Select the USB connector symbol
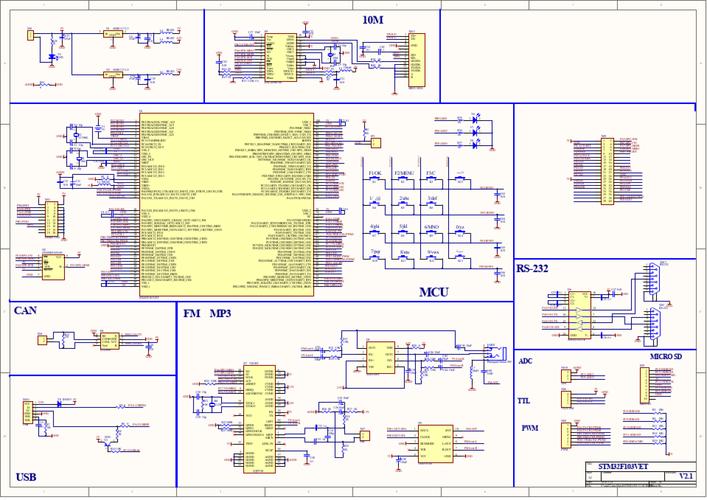707x500 pixels. click(x=28, y=413)
